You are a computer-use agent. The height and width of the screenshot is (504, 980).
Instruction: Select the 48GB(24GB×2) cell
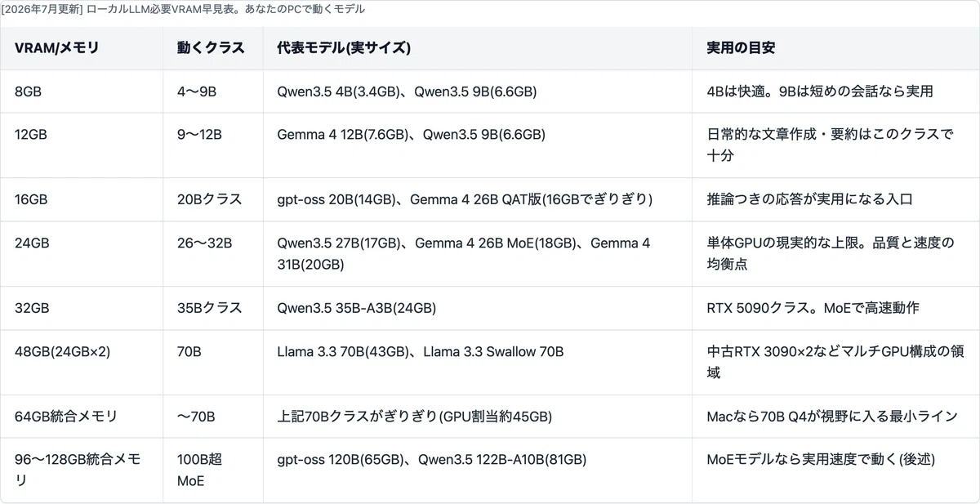tap(82, 363)
